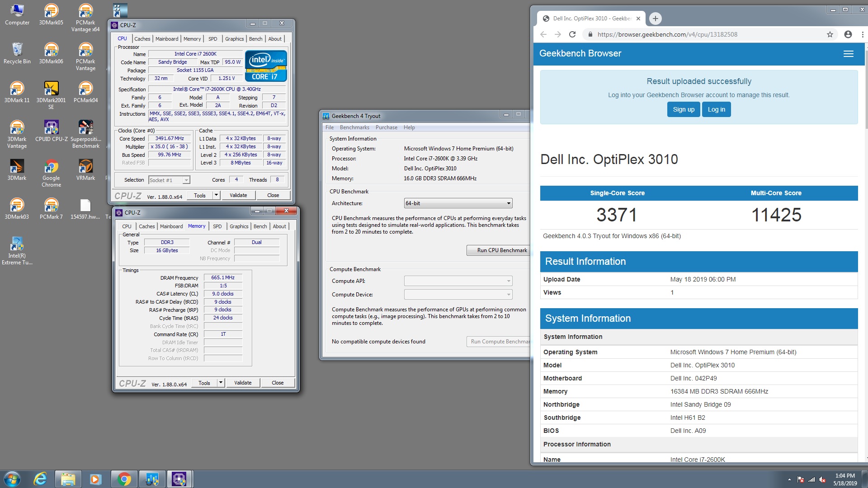Click Close button in Memory CPU-Z window

click(278, 383)
